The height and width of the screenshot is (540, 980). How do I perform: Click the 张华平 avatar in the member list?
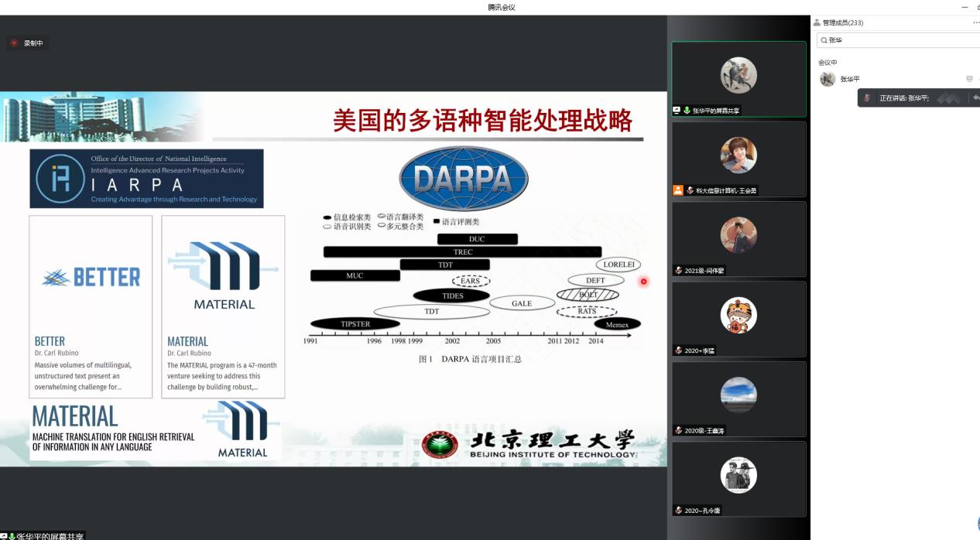click(x=828, y=79)
